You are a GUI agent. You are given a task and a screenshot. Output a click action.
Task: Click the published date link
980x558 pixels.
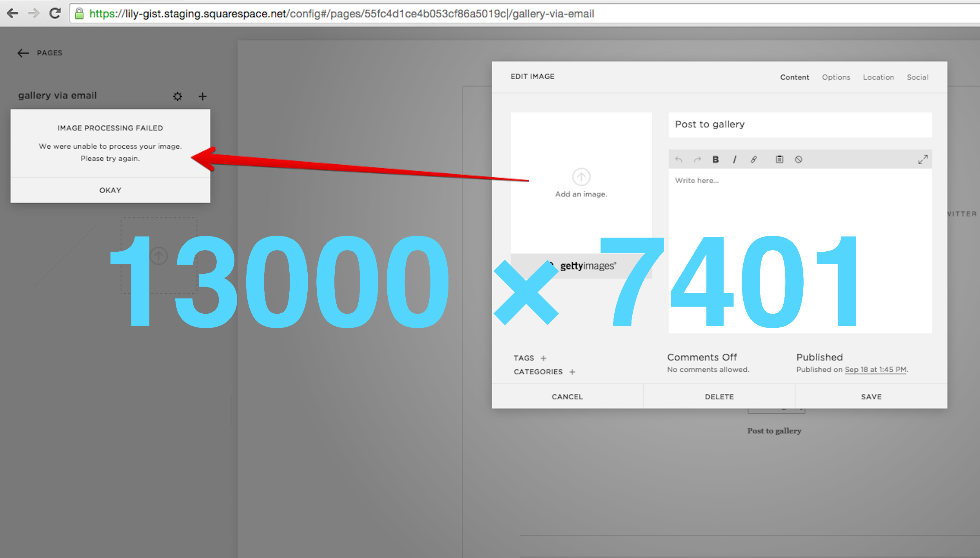875,369
